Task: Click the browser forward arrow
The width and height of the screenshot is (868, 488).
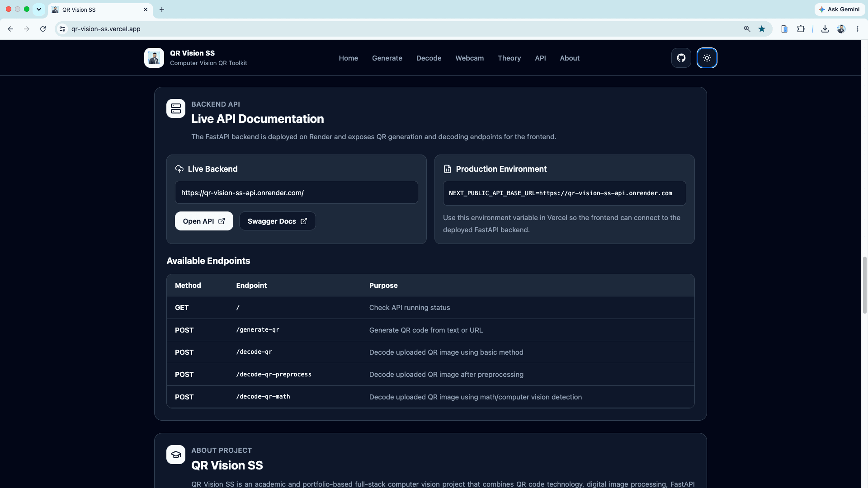Action: point(27,29)
